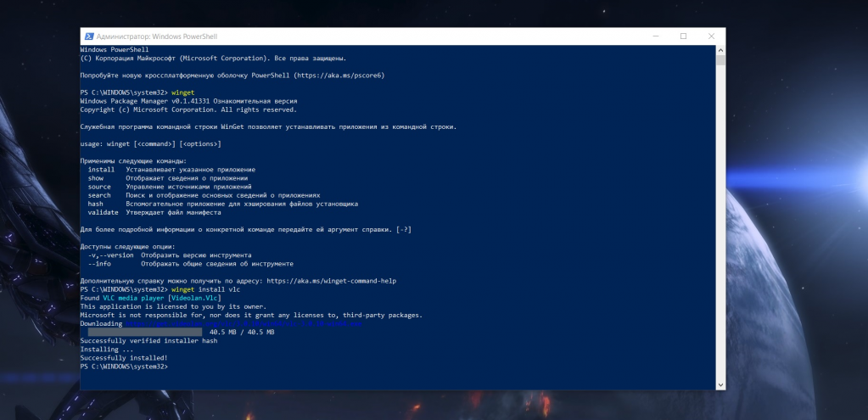Click the 'search' command row
Image resolution: width=868 pixels, height=420 pixels.
[x=204, y=195]
